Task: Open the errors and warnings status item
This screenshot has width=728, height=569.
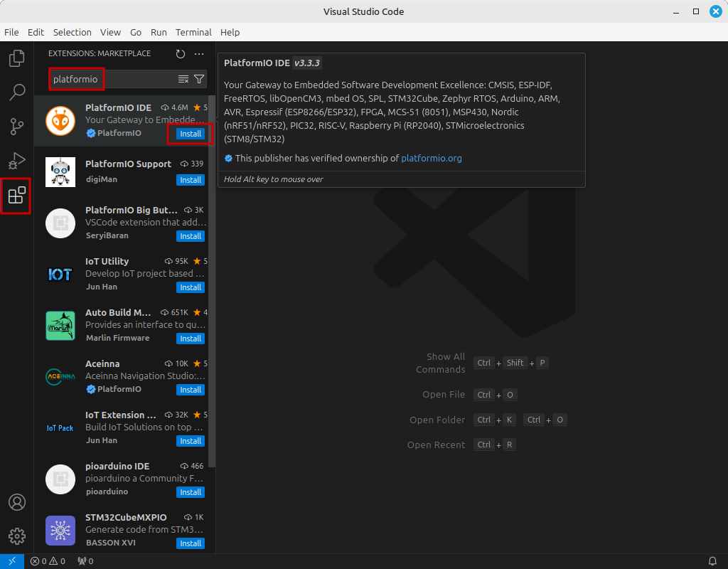Action: (x=48, y=561)
